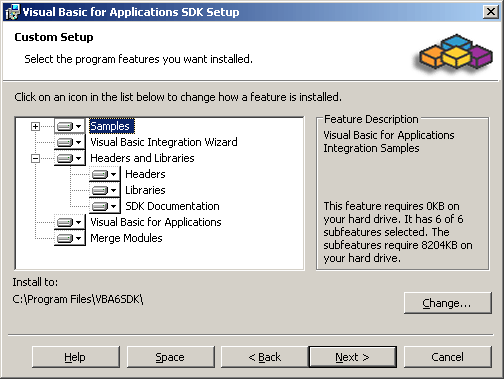Select the Samples feature label
504x379 pixels.
coord(112,126)
